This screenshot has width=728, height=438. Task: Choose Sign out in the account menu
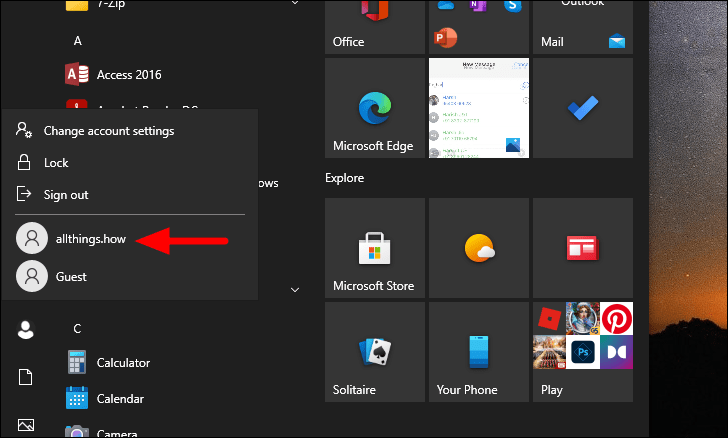[130, 195]
